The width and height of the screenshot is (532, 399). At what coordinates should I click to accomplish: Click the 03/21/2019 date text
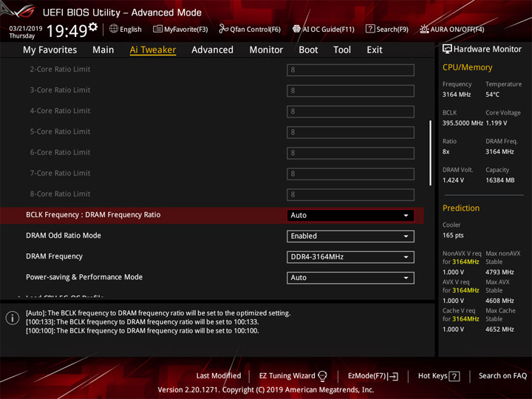(x=26, y=29)
